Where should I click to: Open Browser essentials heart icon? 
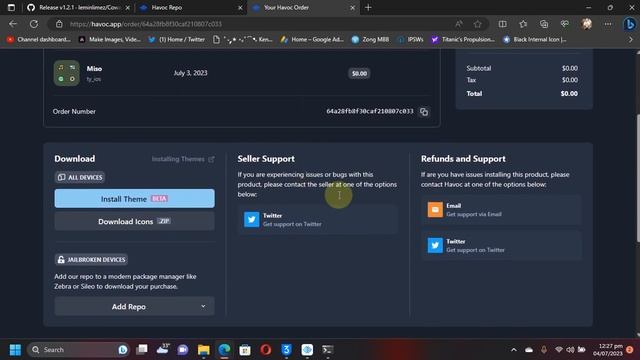coord(565,24)
